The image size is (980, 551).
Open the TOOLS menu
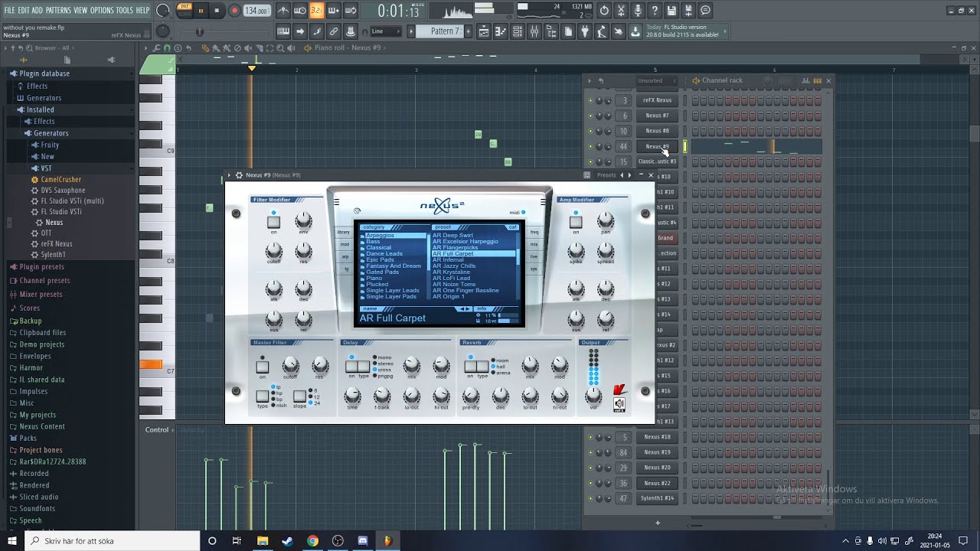[125, 11]
